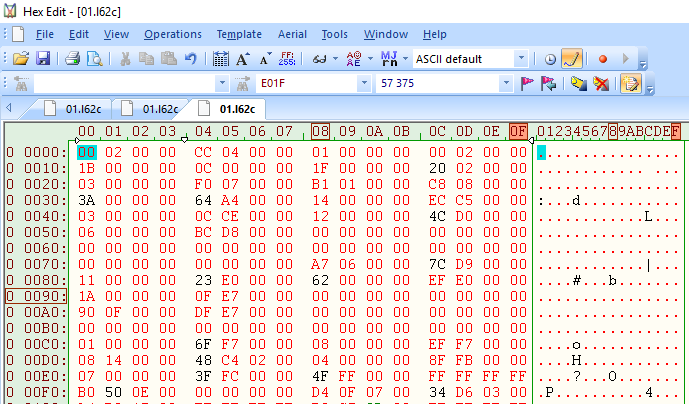Screen dimensions: 689x404
Task: Select byte CC in row 0000
Action: point(203,152)
